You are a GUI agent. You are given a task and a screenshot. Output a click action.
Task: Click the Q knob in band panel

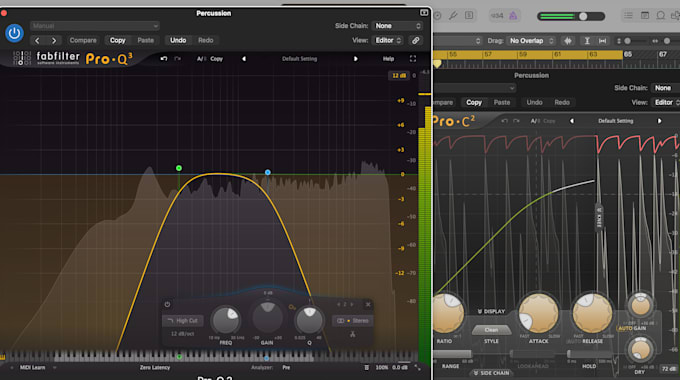(309, 321)
